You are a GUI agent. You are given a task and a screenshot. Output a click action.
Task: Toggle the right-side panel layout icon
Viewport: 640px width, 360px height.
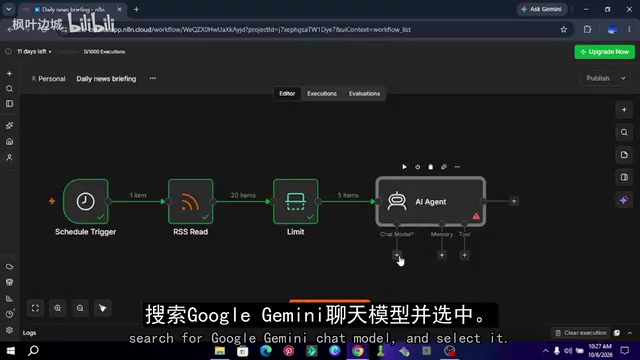pos(624,177)
